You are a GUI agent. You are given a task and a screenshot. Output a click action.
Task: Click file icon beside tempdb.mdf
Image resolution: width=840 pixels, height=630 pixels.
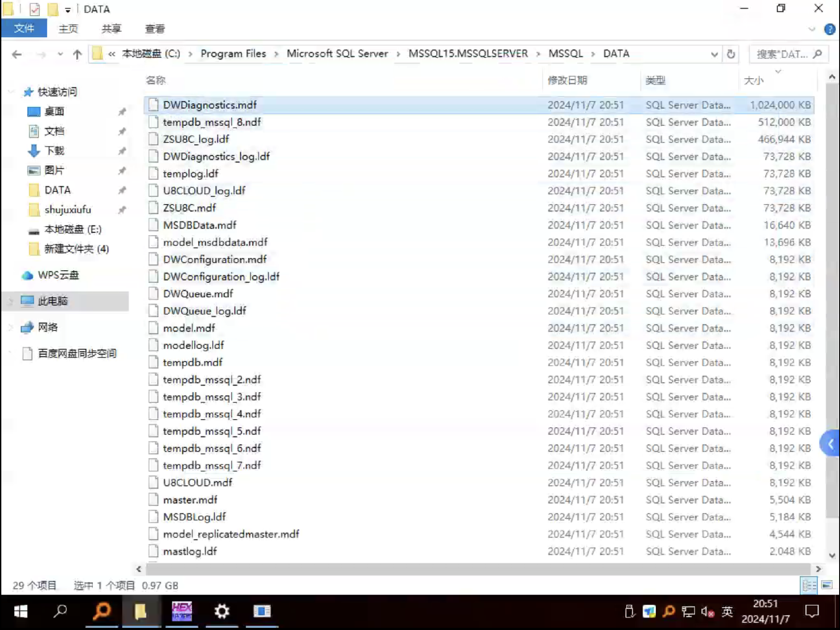(x=153, y=362)
